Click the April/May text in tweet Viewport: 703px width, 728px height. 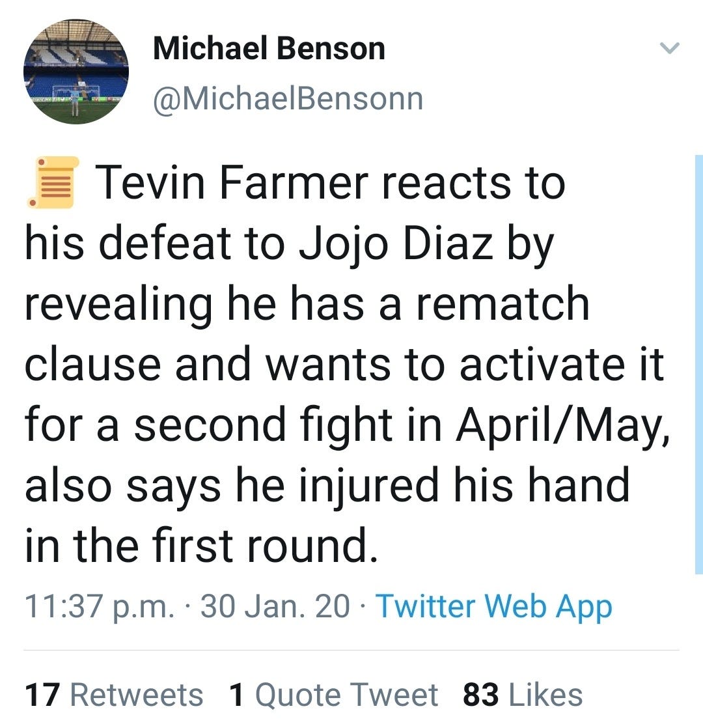coord(560,425)
